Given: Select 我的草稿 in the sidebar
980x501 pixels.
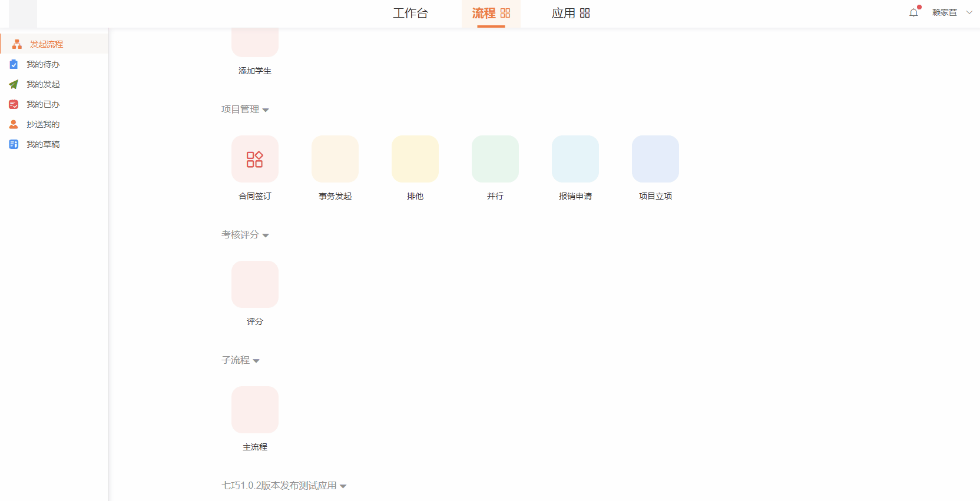Looking at the screenshot, I should click(54, 144).
